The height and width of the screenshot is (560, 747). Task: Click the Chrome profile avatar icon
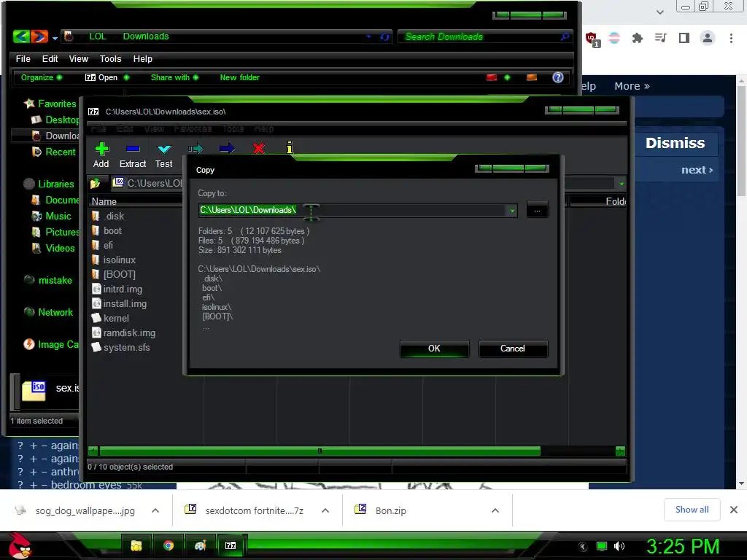point(708,38)
